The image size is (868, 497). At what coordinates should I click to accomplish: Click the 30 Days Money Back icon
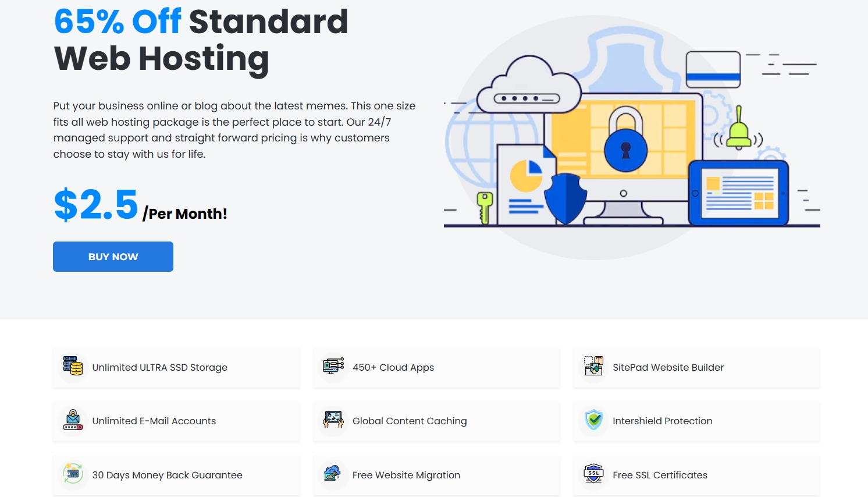coord(73,474)
